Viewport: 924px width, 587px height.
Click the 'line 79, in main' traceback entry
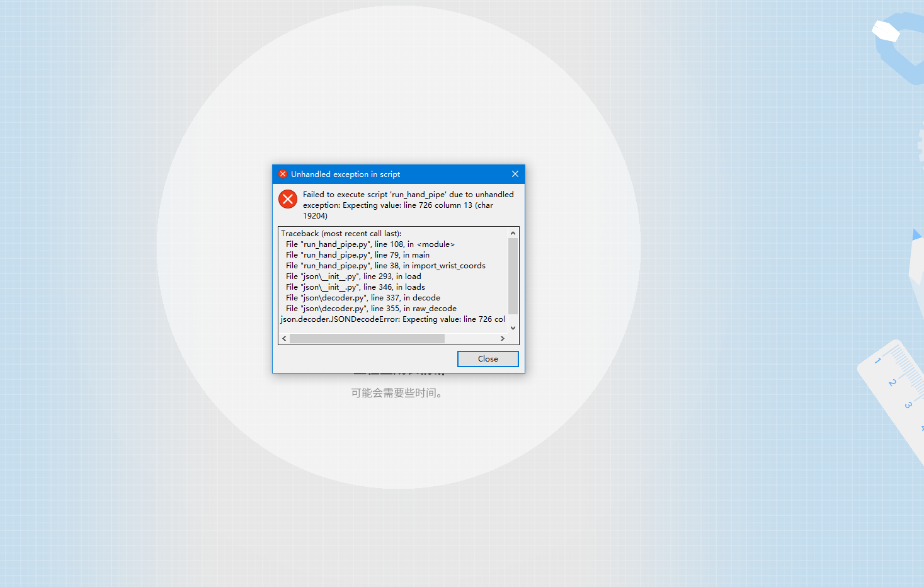coord(358,255)
